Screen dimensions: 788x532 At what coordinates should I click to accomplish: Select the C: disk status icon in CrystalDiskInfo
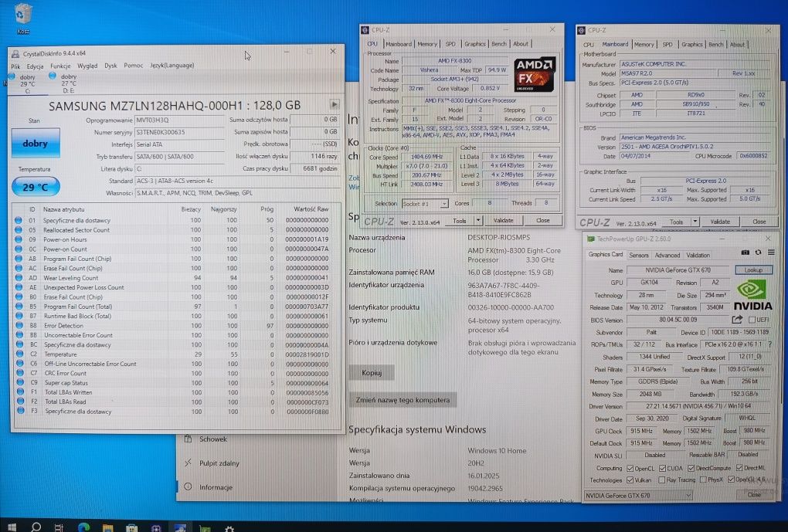pyautogui.click(x=12, y=76)
